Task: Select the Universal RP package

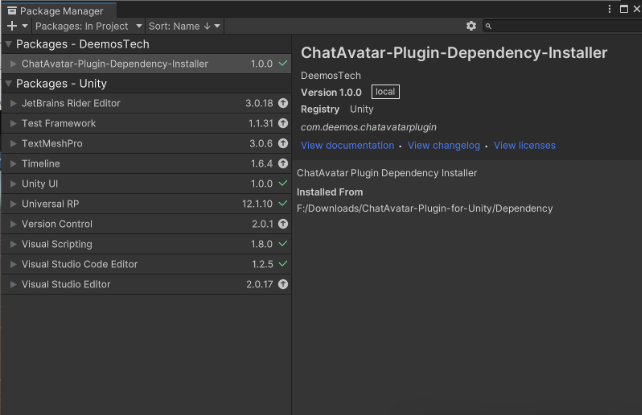Action: point(146,204)
